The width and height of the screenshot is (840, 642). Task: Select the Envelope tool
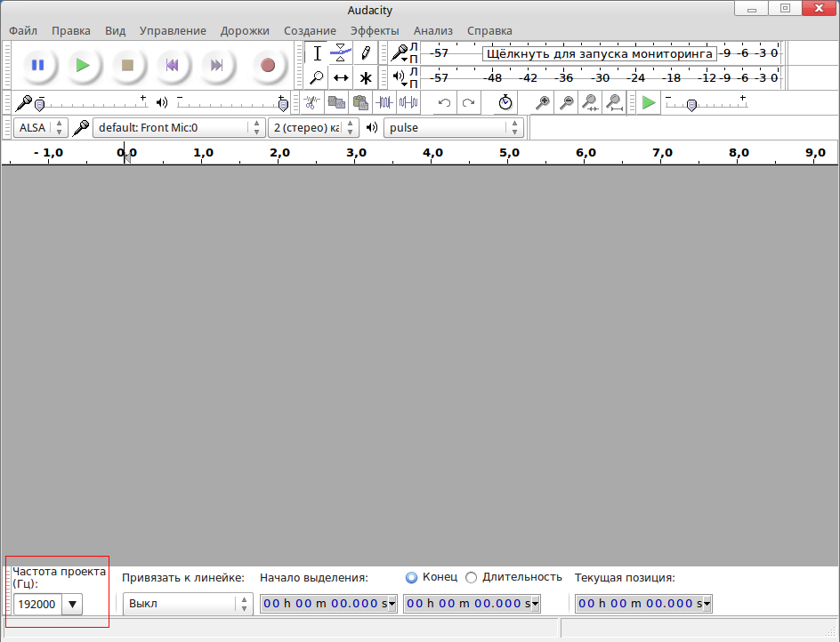341,52
